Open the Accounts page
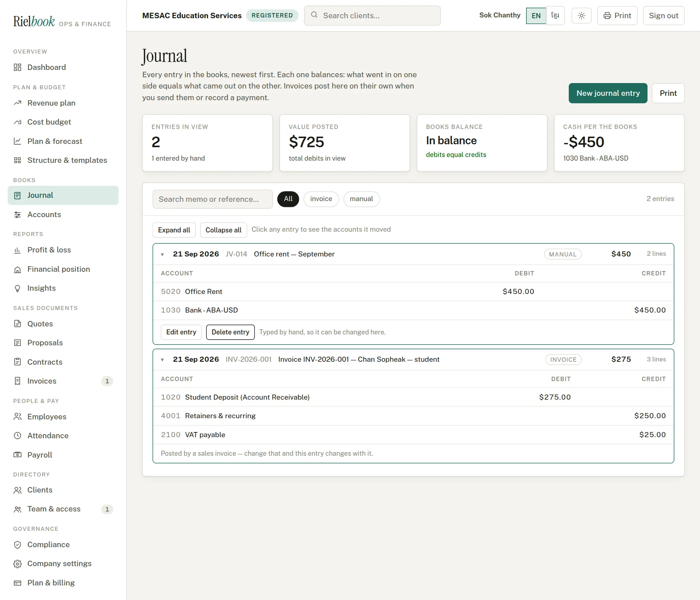This screenshot has height=600, width=700. pos(63,215)
